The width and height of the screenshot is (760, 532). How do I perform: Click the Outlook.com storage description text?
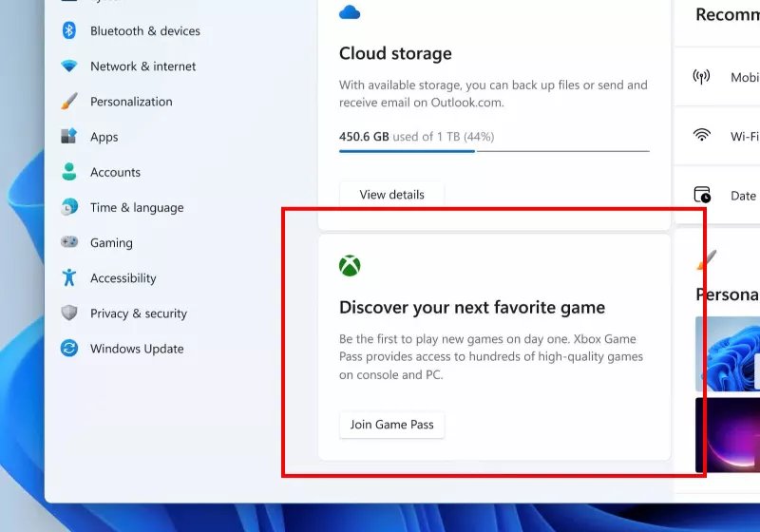493,93
